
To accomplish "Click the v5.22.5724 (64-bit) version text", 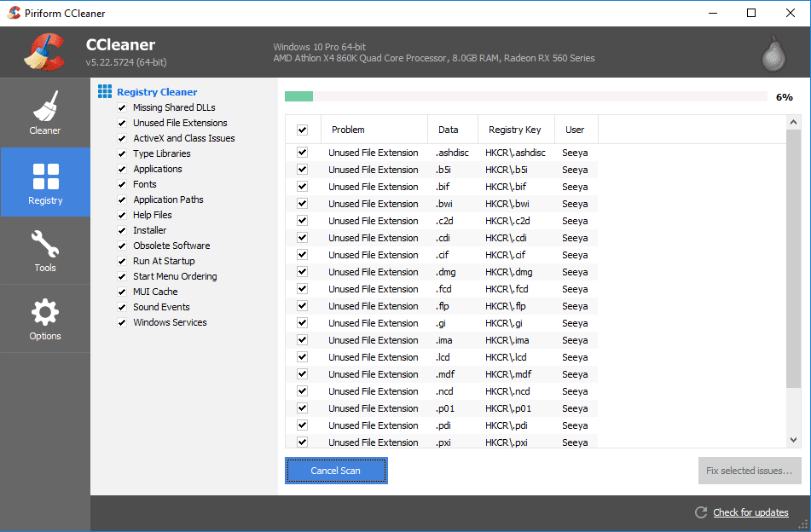I will click(x=126, y=62).
